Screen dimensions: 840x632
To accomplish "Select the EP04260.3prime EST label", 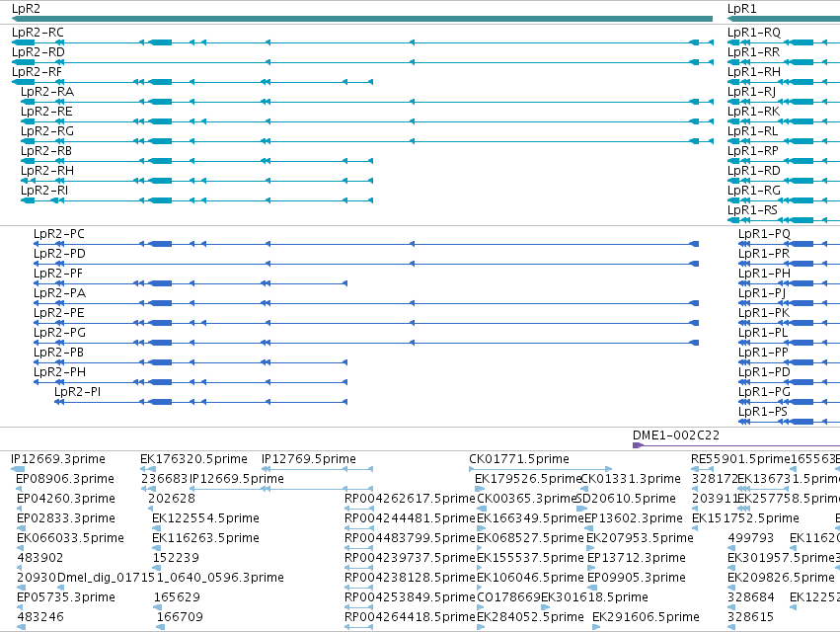I will [x=66, y=499].
